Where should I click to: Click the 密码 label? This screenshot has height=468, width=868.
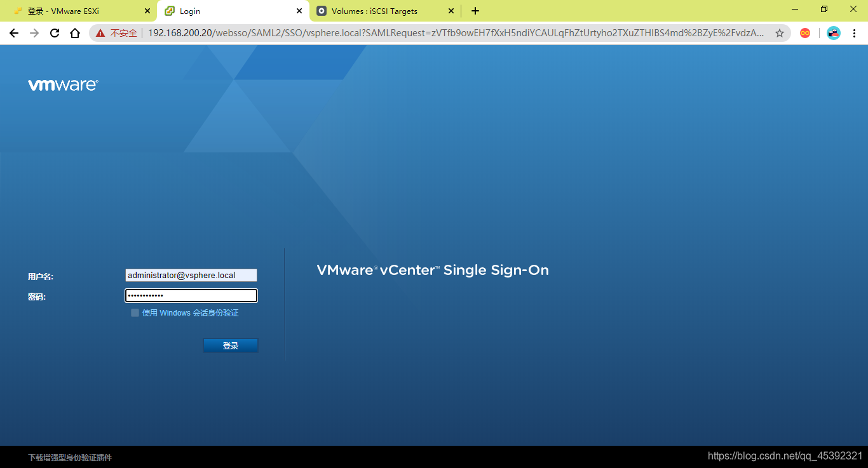point(37,297)
